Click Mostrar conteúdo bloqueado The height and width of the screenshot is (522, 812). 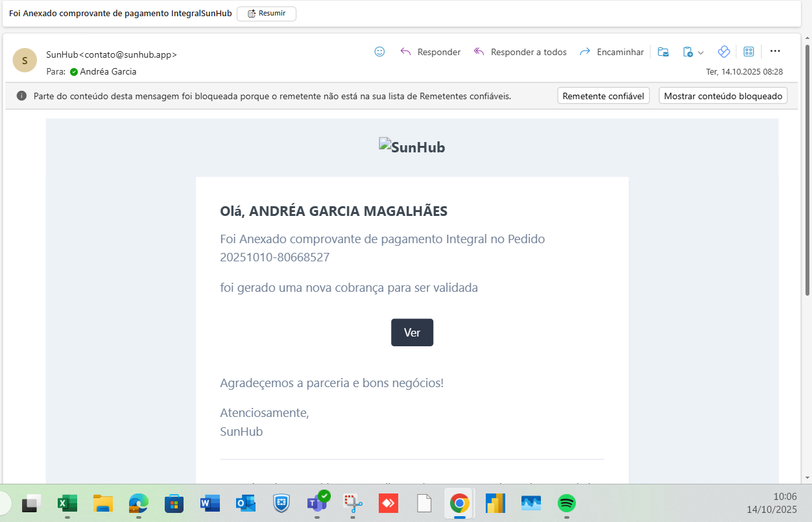click(722, 96)
